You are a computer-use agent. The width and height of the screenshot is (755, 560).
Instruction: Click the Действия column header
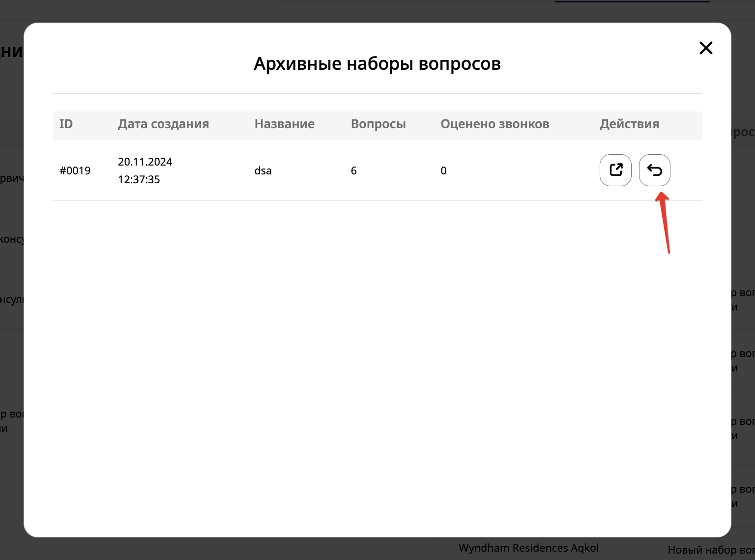[x=629, y=124]
